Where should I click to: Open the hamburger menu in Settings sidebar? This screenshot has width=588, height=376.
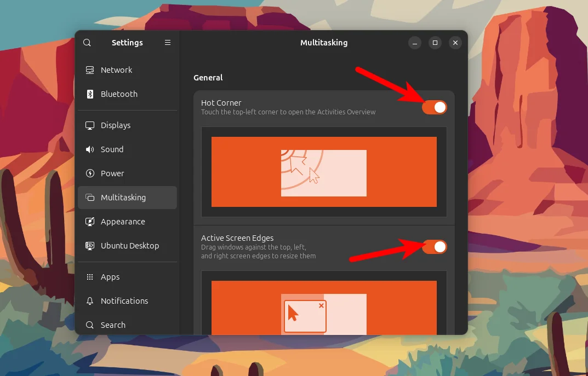tap(168, 42)
